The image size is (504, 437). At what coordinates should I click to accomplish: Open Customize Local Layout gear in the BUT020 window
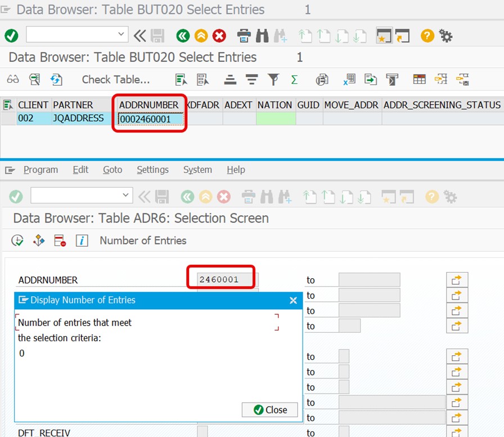446,35
